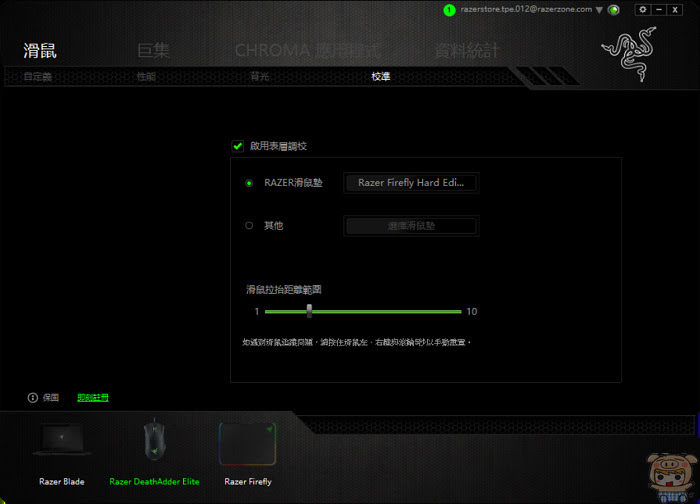The width and height of the screenshot is (700, 504).
Task: Open the 立即註冊 register link
Action: coord(93,397)
